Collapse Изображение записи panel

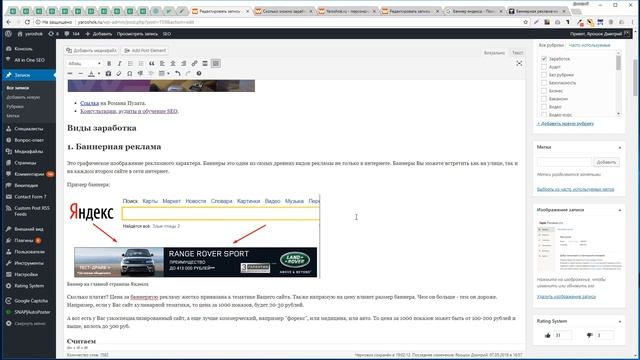click(x=620, y=210)
